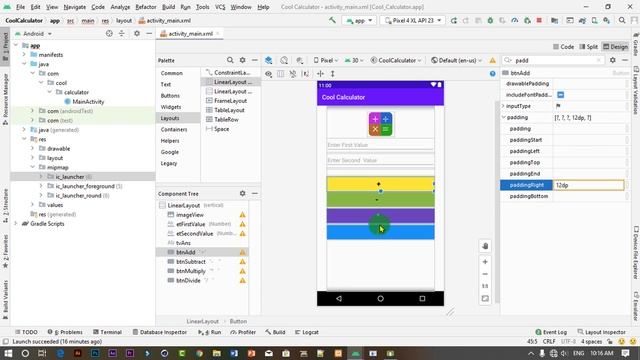The height and width of the screenshot is (360, 640).
Task: Open Project panel gear options
Action: tap(137, 33)
